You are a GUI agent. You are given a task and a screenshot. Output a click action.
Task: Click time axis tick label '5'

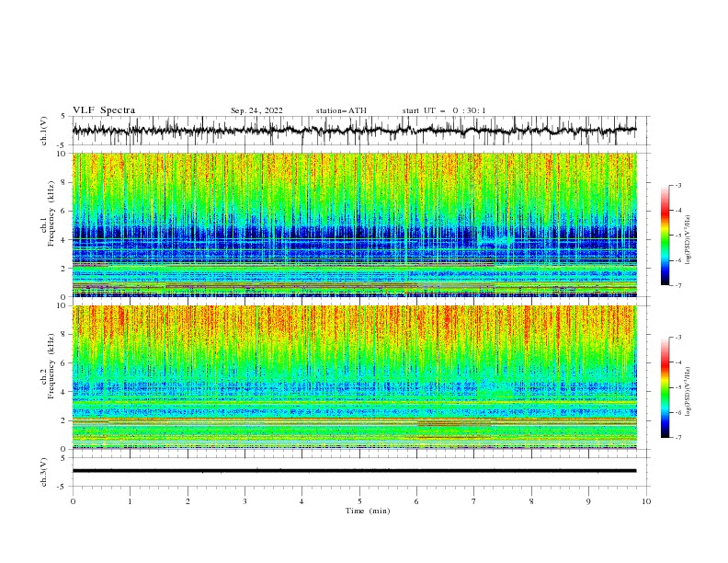(359, 501)
